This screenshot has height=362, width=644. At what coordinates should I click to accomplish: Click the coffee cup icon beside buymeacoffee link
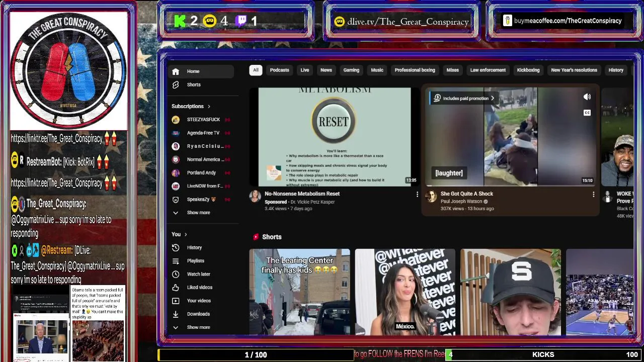507,21
